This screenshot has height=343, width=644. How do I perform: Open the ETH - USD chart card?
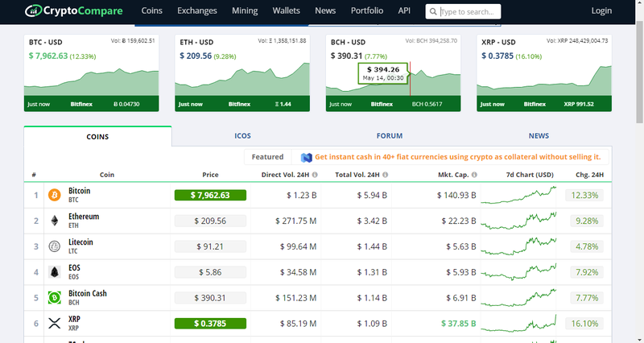pos(242,72)
